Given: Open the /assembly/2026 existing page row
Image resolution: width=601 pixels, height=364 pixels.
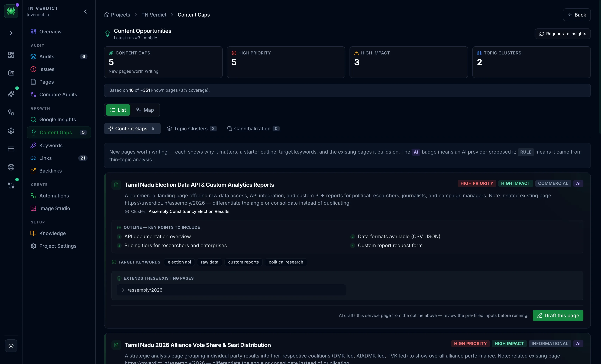Looking at the screenshot, I should (x=231, y=290).
